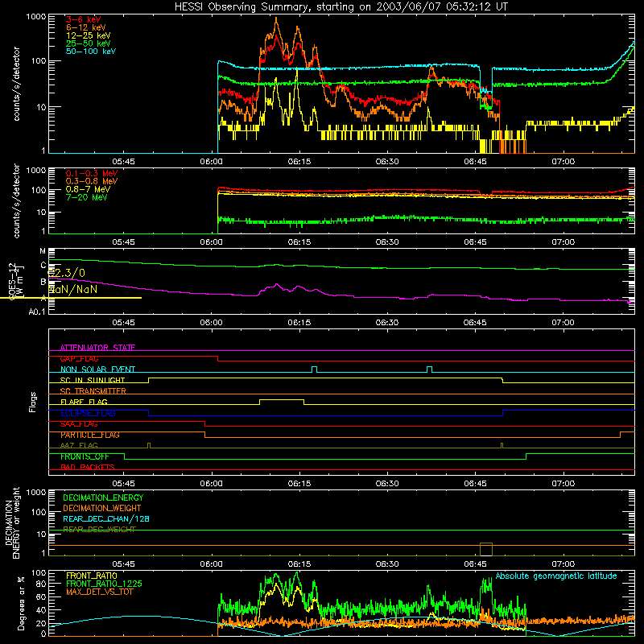Screen dimensions: 644x644
Task: Select the 50-100 keV legend label
Action: coord(91,52)
